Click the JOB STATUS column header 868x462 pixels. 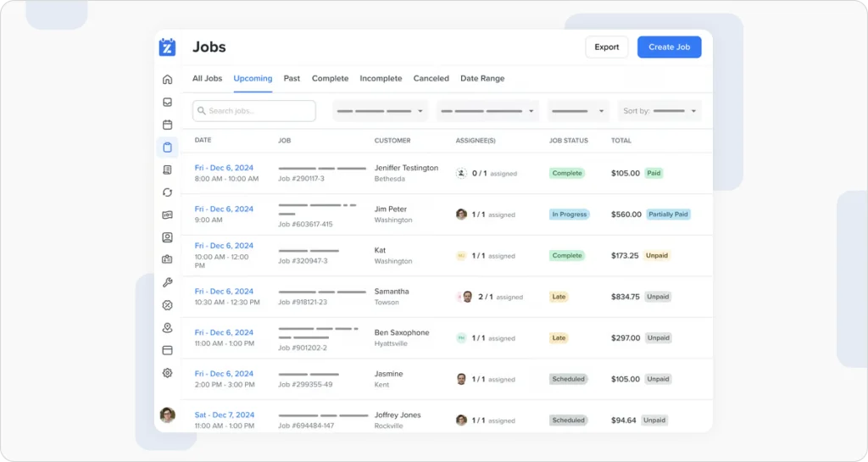(x=569, y=141)
